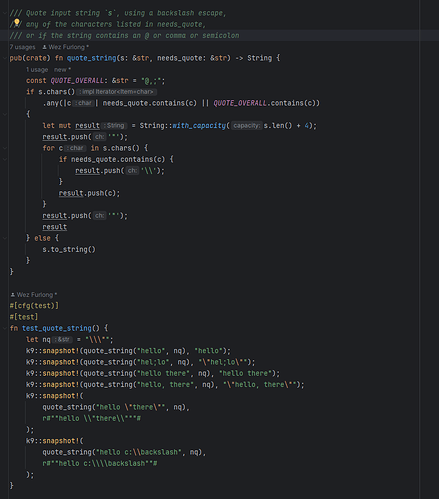Click the 'with_capacity' method call
Viewport: 439px width, 499px height.
(199, 126)
